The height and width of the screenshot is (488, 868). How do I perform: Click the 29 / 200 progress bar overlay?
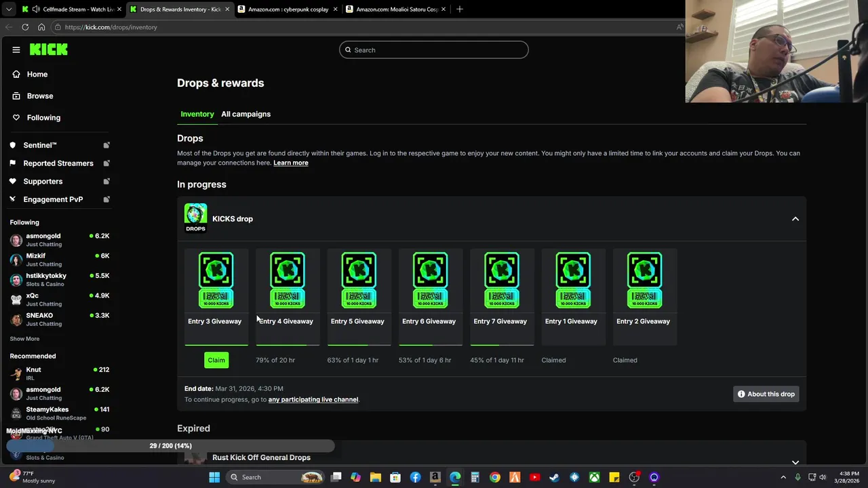pos(170,445)
